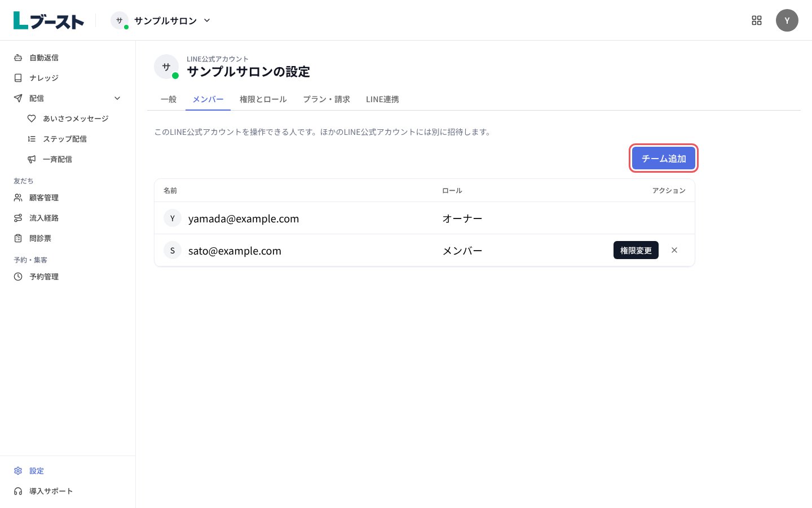The width and height of the screenshot is (812, 508).
Task: Click the 予約管理 clock icon
Action: pyautogui.click(x=18, y=277)
